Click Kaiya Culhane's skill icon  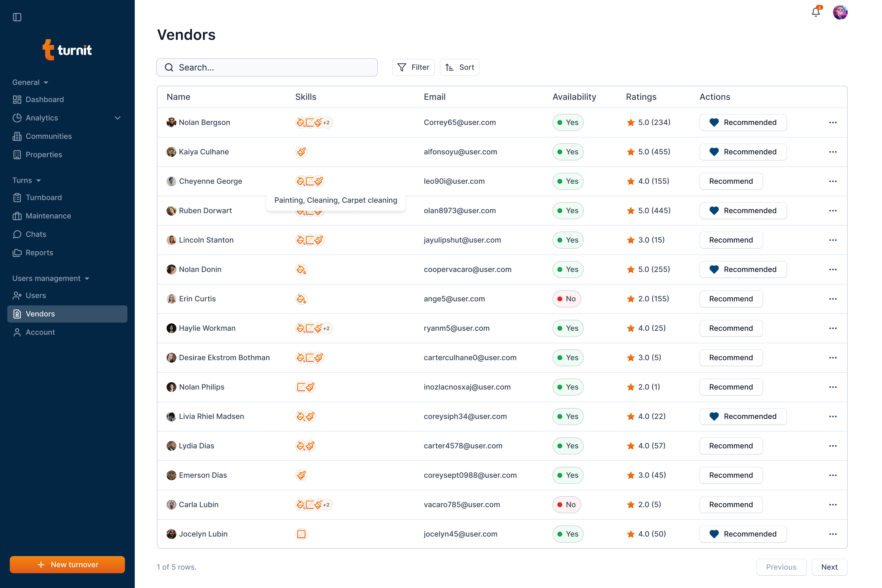point(301,152)
